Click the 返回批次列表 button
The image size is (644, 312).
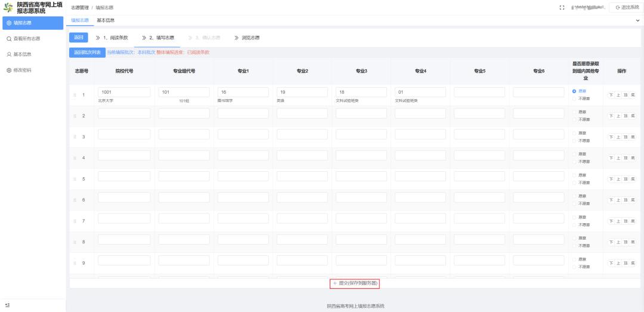coord(87,52)
